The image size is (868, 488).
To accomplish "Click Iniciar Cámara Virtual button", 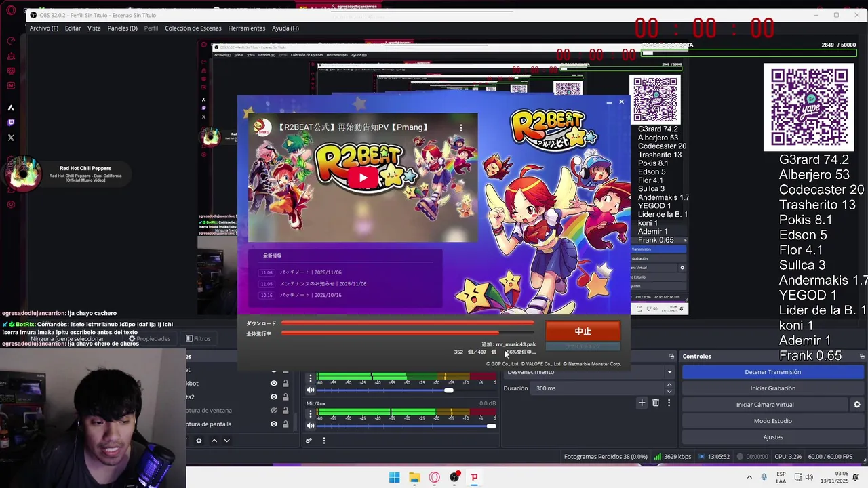I will pyautogui.click(x=765, y=405).
